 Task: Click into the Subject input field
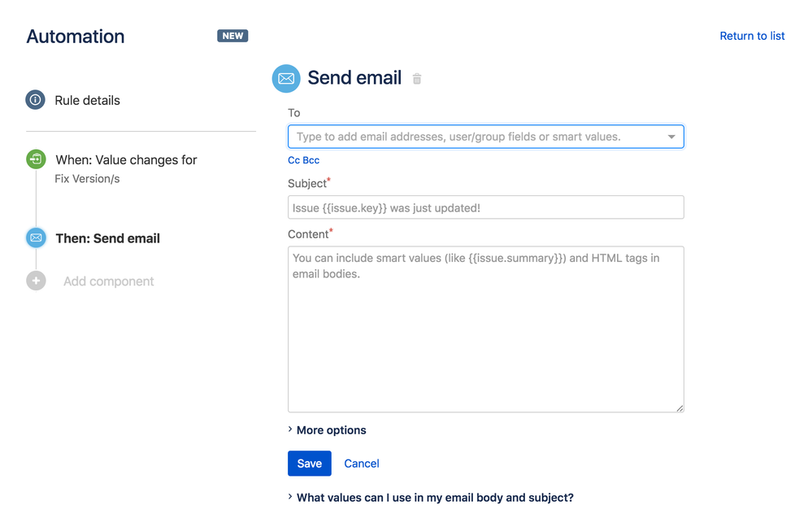(x=485, y=207)
